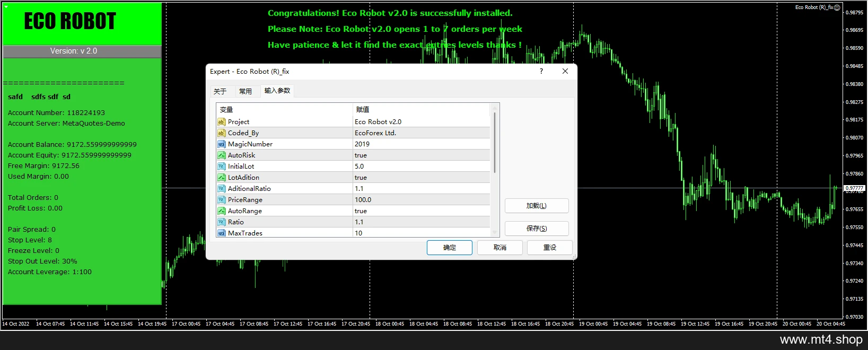Click the Coded_By row string-type icon
Viewport: 868px width, 350px height.
pyautogui.click(x=221, y=133)
